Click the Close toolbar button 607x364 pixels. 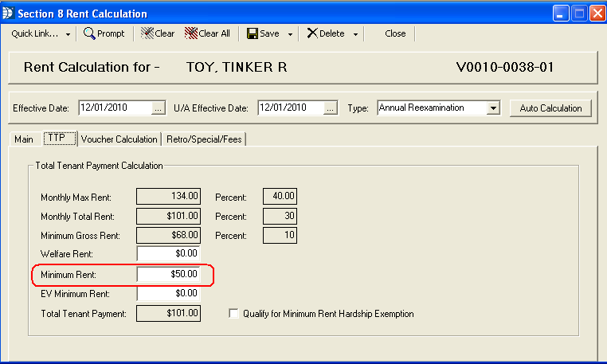395,33
